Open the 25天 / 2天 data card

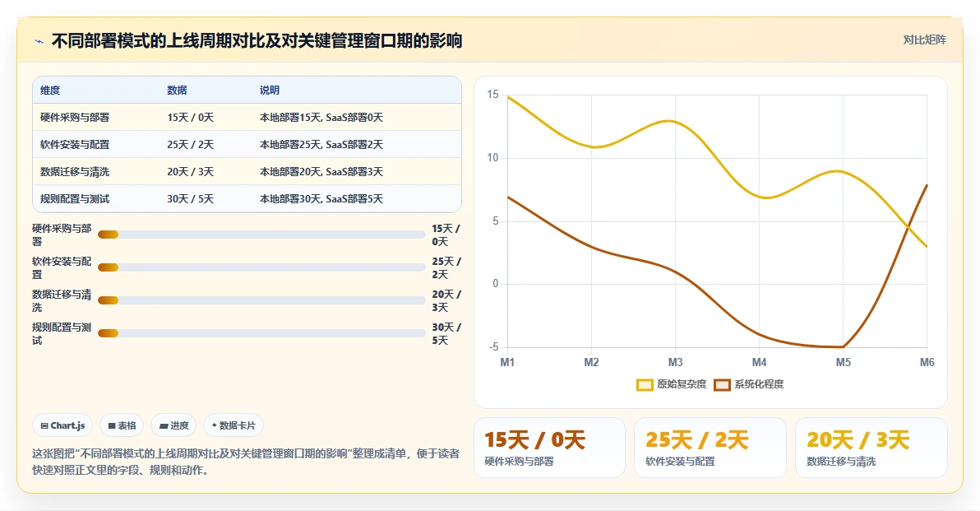coord(710,448)
